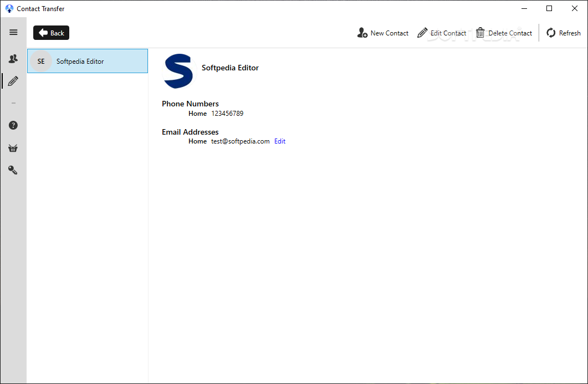Click the Phone Numbers heading
This screenshot has height=384, width=588.
click(190, 104)
